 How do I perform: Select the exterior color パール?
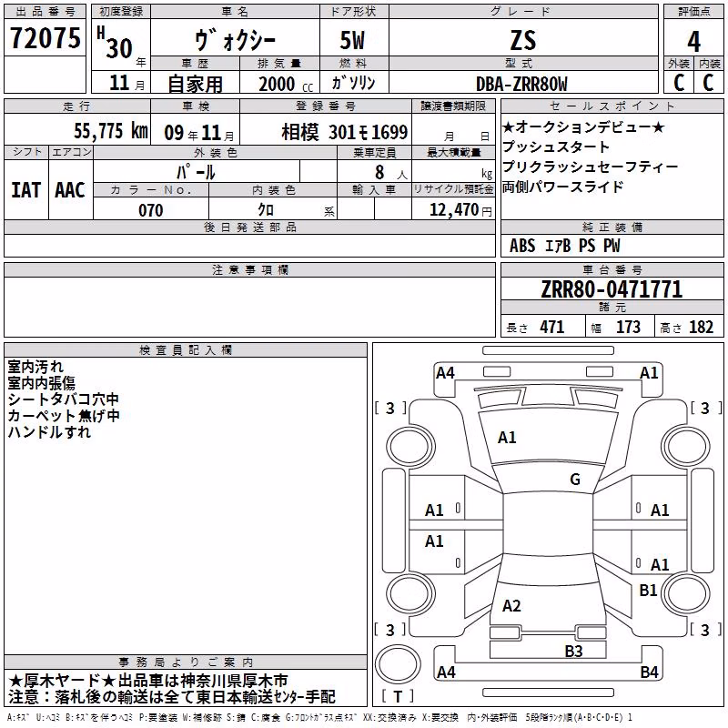[x=196, y=172]
